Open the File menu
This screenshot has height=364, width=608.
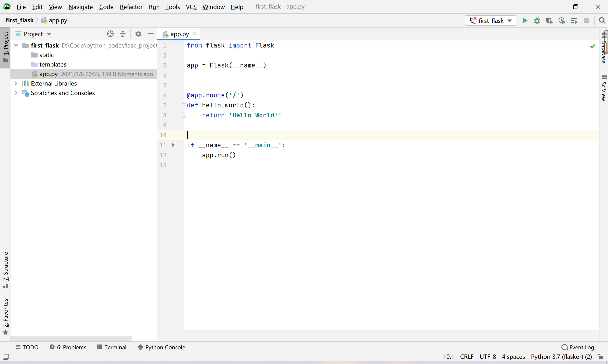(x=21, y=7)
